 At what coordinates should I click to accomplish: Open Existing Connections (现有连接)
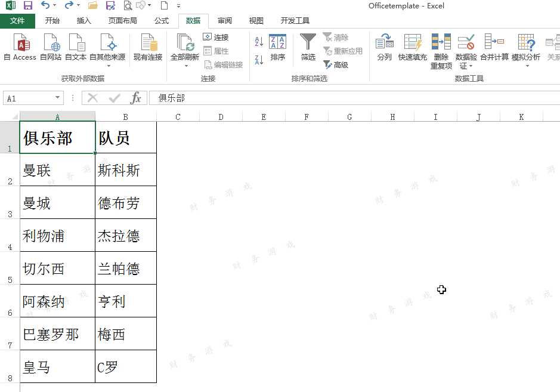tap(148, 47)
